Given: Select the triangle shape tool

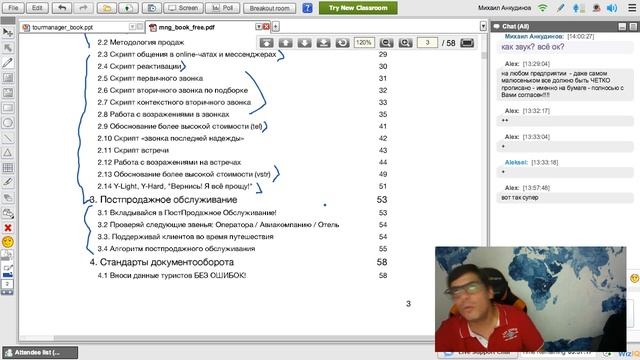Looking at the screenshot, I should tap(8, 153).
